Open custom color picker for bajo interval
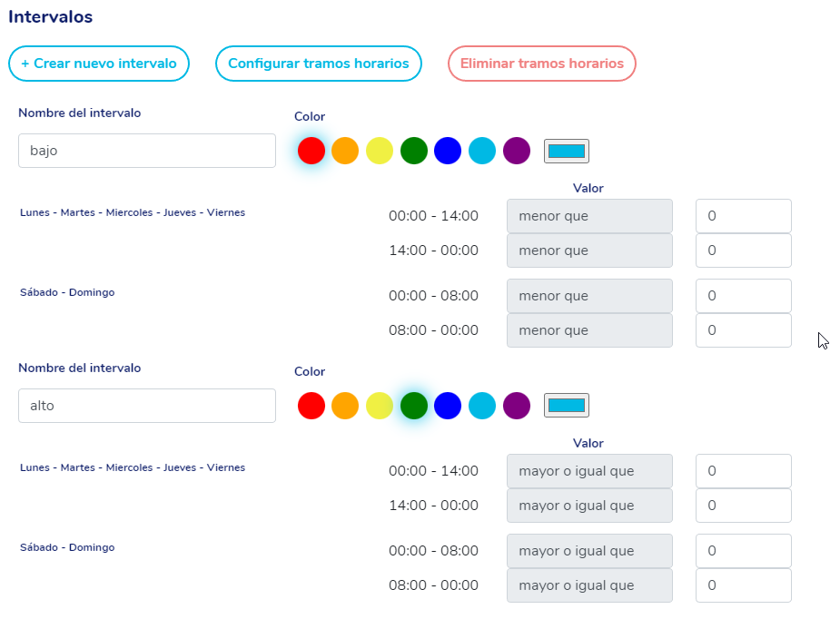The image size is (840, 619). pyautogui.click(x=567, y=152)
